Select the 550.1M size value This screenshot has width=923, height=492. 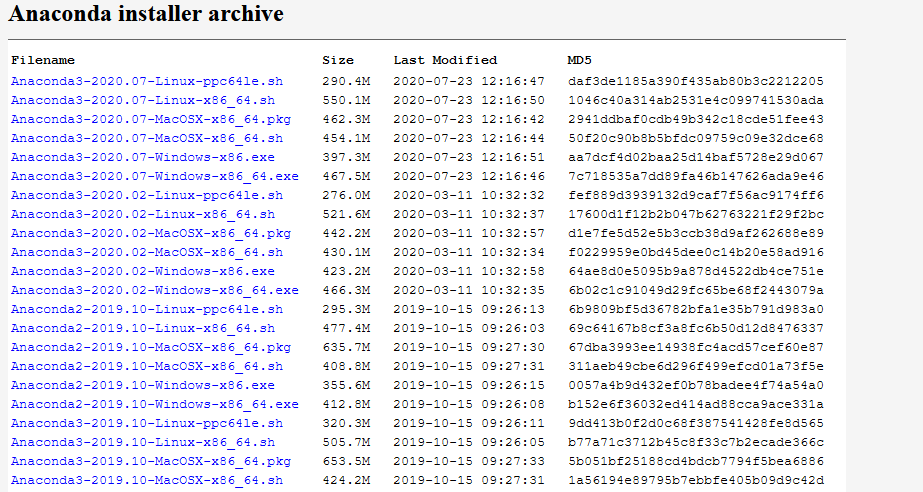tap(346, 100)
